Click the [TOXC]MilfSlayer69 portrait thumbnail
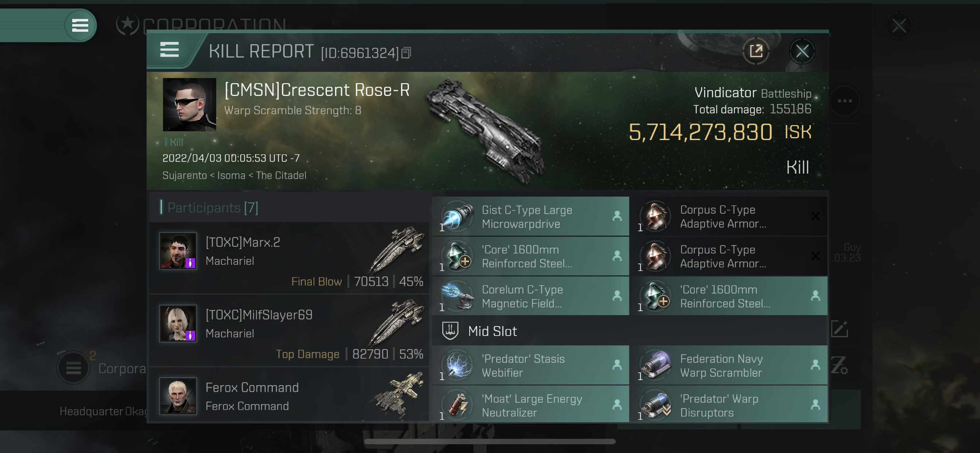The height and width of the screenshot is (453, 980). click(178, 324)
